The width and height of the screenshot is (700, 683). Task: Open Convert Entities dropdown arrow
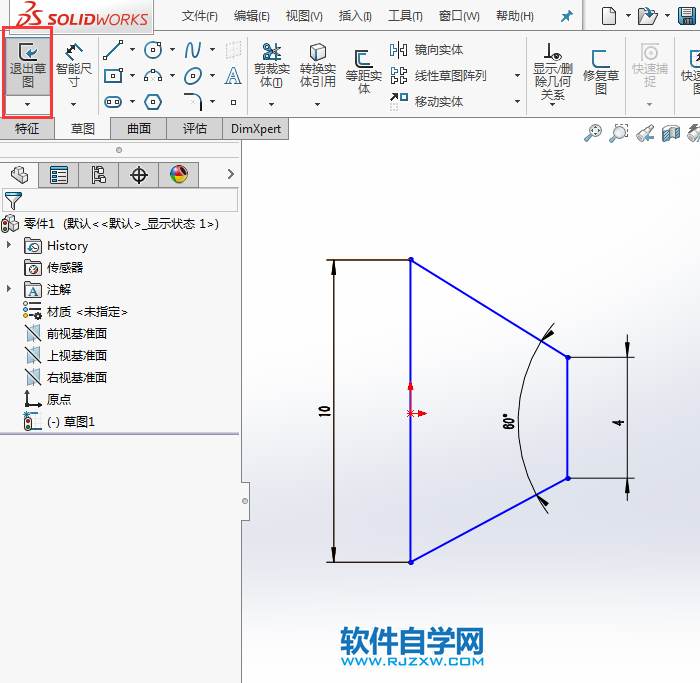point(317,104)
